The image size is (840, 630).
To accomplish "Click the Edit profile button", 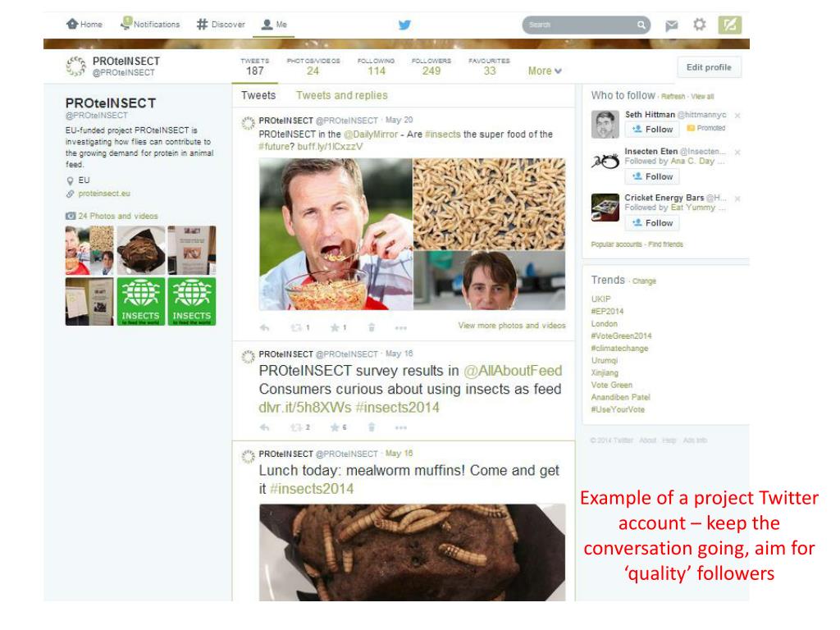I will (709, 67).
